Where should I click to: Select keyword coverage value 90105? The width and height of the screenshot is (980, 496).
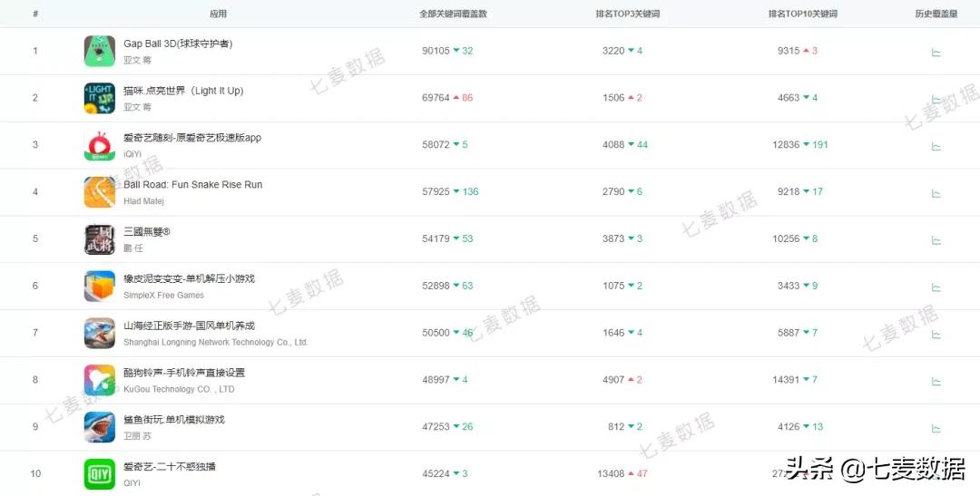436,51
